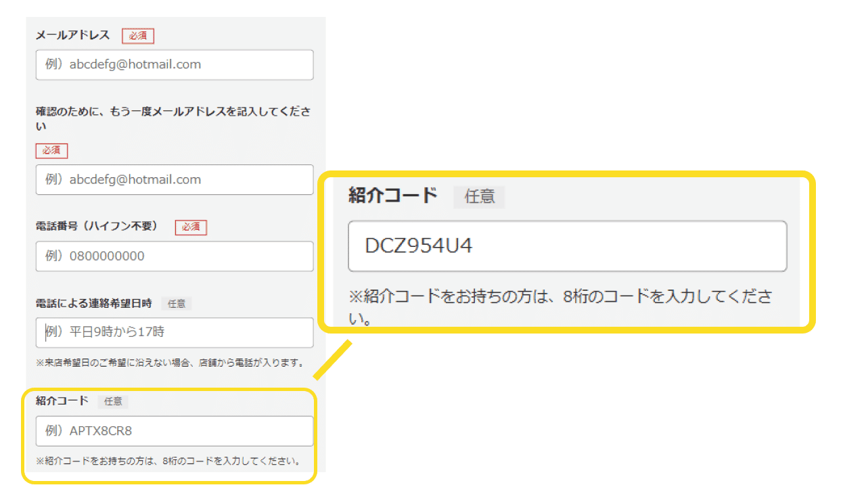Click the 必須 badge next to 電話番号

[191, 227]
